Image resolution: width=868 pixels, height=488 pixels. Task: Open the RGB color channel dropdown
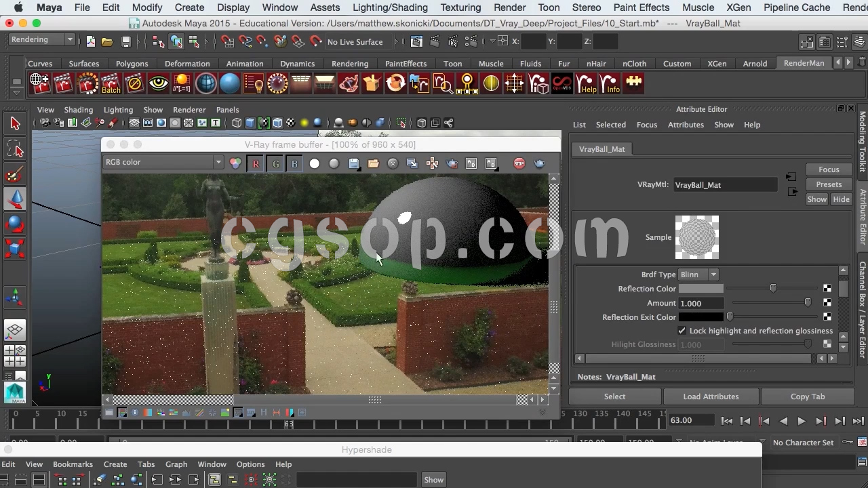(163, 163)
